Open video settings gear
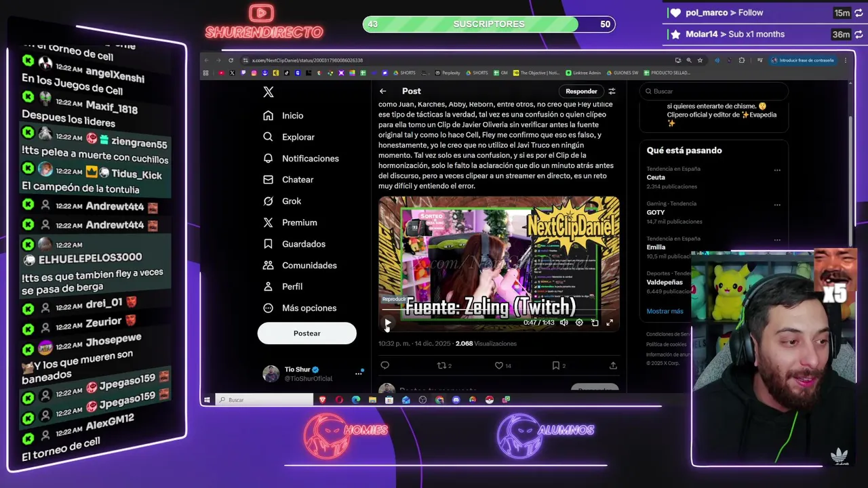This screenshot has width=868, height=488. [x=579, y=323]
